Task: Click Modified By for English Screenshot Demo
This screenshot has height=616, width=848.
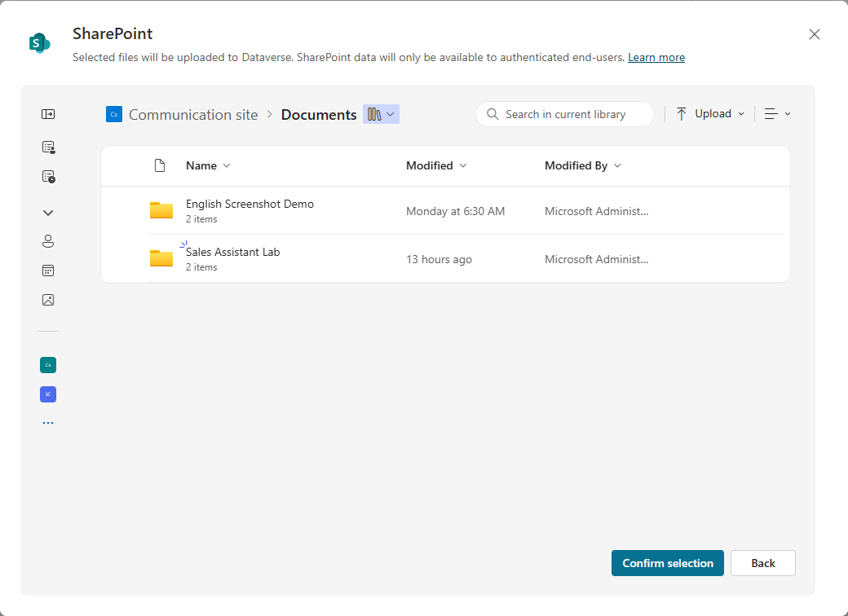Action: click(597, 211)
